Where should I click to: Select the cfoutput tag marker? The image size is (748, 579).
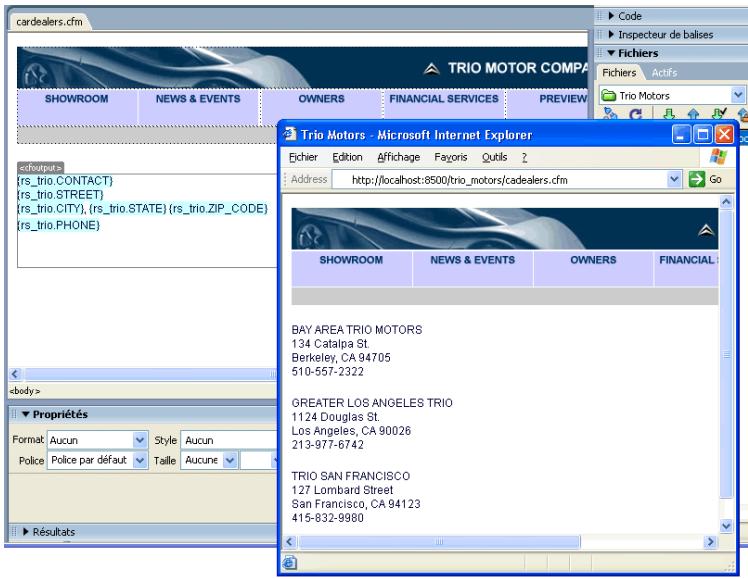point(41,167)
